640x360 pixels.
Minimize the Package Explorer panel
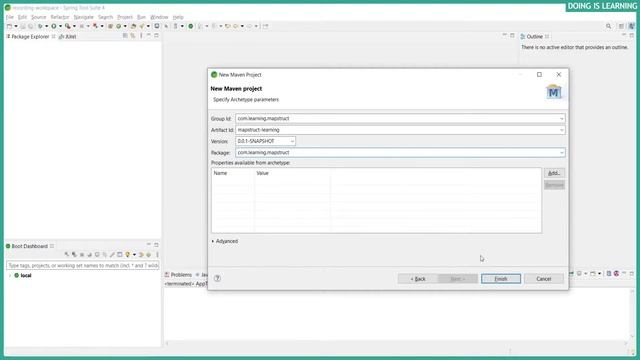[x=149, y=36]
